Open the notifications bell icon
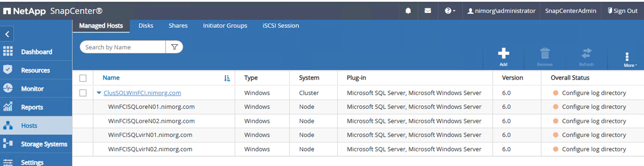Image resolution: width=644 pixels, height=166 pixels. pos(408,11)
